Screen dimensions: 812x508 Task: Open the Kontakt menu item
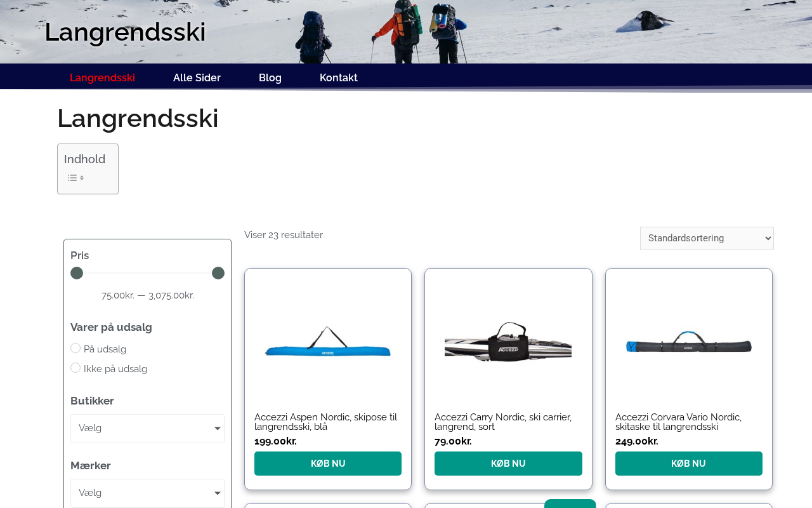339,77
